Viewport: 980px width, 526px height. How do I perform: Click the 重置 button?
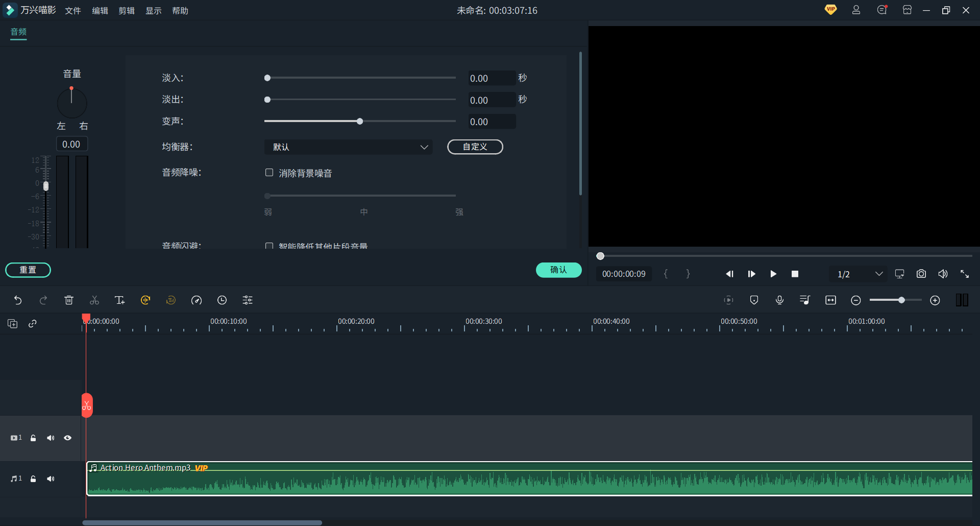click(28, 270)
